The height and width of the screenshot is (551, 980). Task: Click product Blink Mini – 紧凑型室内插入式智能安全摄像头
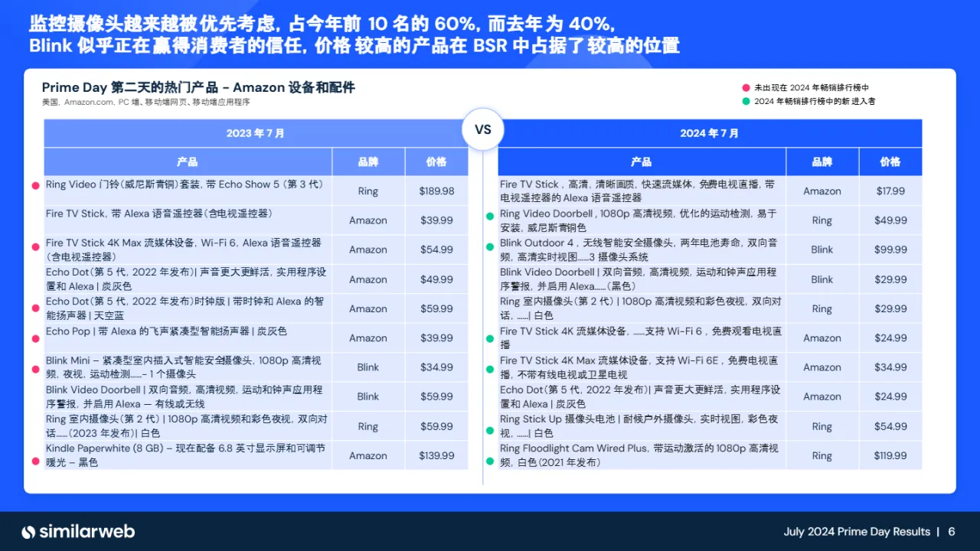click(184, 367)
